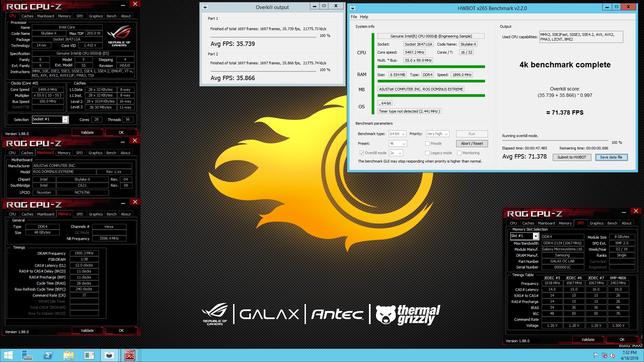Open Memory tab in the SPD CPU-Z window
The width and height of the screenshot is (644, 362).
click(x=565, y=223)
